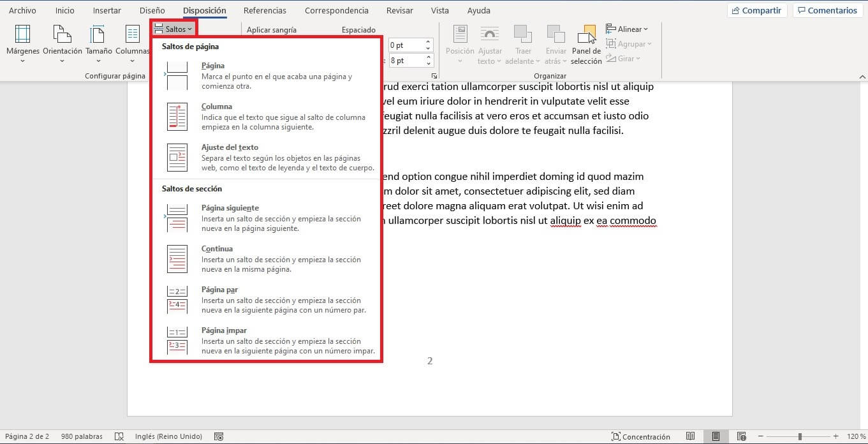Insert a Página impar section break
The height and width of the screenshot is (444, 868).
(267, 341)
